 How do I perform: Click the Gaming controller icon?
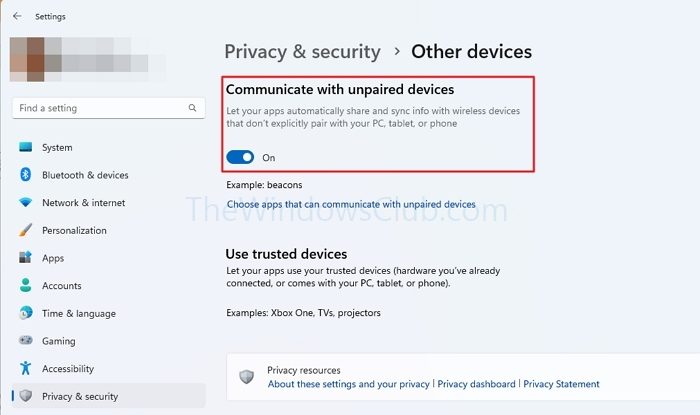pyautogui.click(x=25, y=341)
